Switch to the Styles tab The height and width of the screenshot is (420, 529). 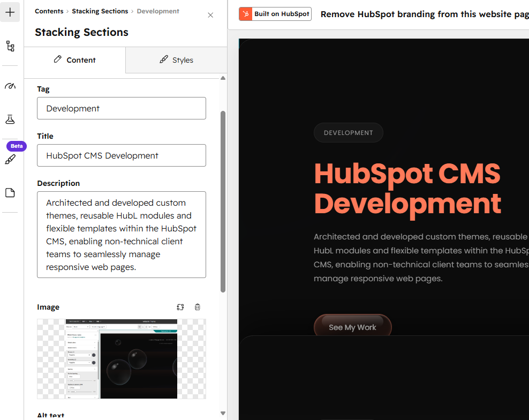click(176, 60)
